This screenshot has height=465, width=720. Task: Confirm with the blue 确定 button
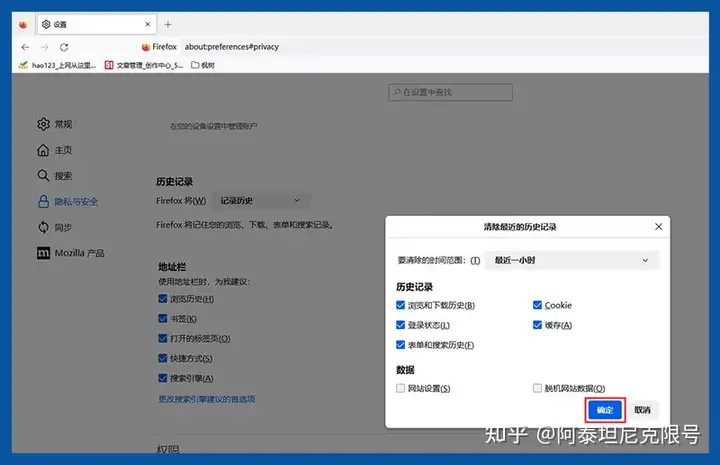(605, 410)
